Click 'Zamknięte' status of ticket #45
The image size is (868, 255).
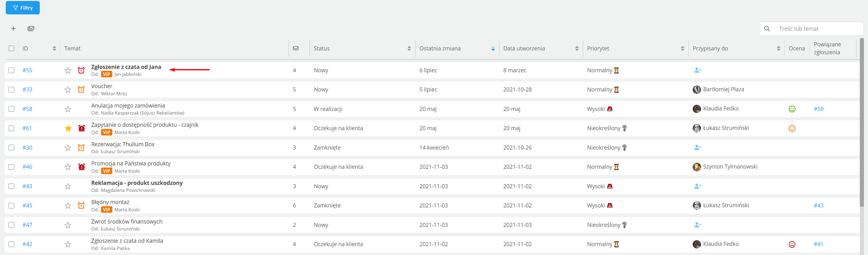click(327, 205)
